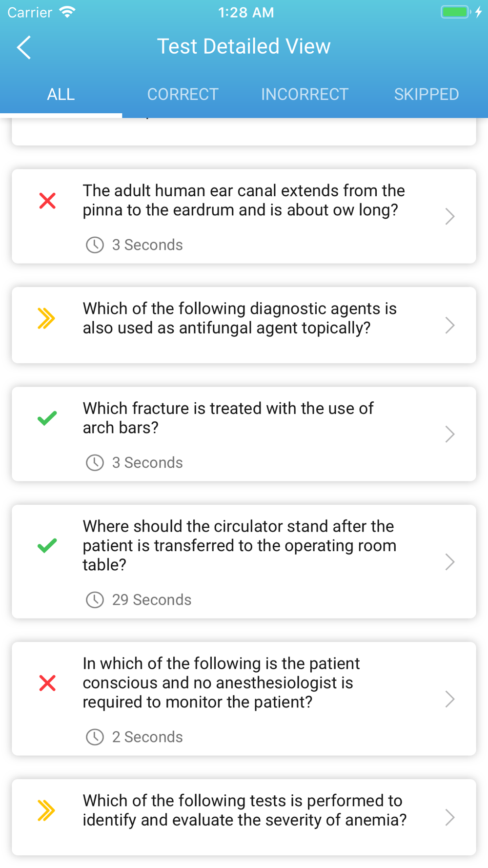Click green checkmark on circulator question
This screenshot has width=488, height=868.
tap(47, 545)
